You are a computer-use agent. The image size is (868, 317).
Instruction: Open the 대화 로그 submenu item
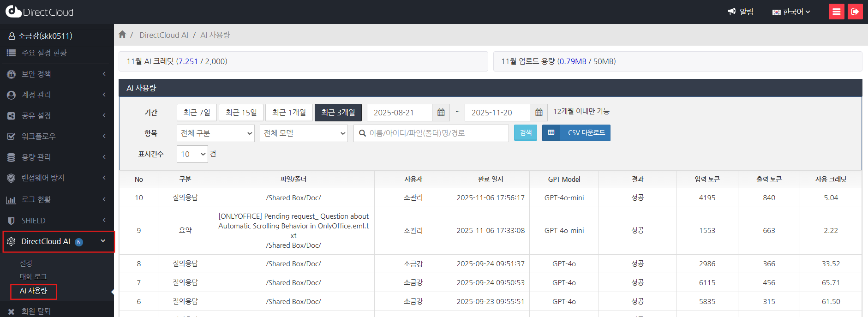(x=33, y=276)
